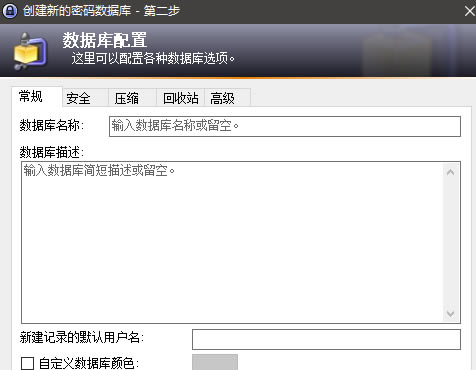Image resolution: width=476 pixels, height=370 pixels.
Task: Click the 数据库配置 heading
Action: click(x=105, y=40)
